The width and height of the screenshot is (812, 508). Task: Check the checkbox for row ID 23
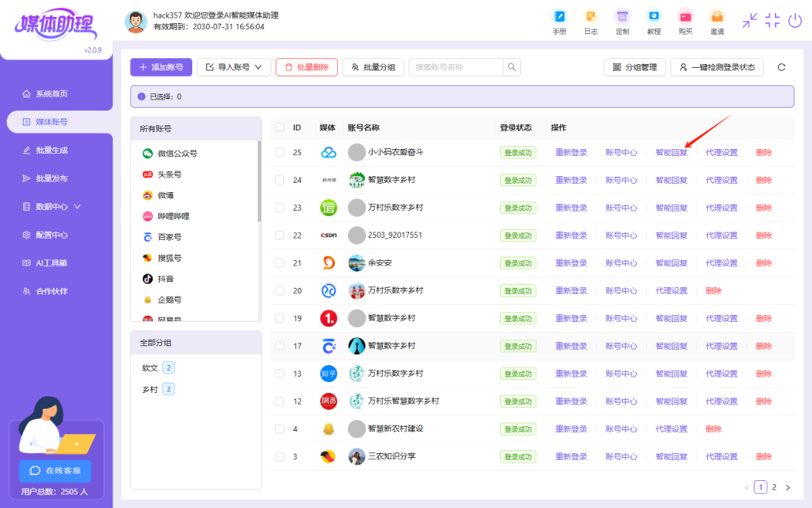tap(279, 208)
